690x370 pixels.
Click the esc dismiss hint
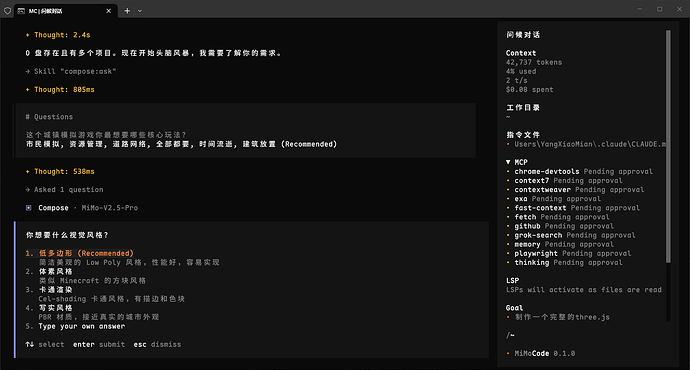coord(158,344)
